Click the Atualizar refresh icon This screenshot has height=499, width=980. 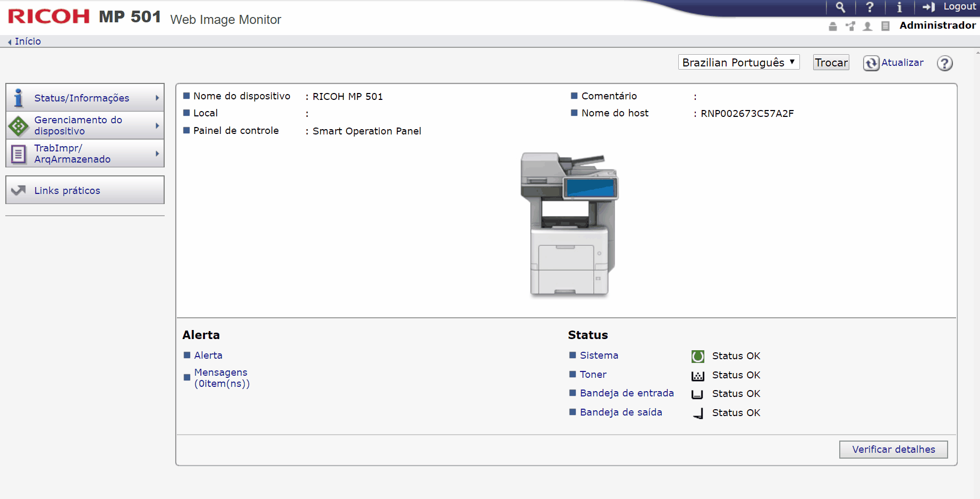point(871,63)
